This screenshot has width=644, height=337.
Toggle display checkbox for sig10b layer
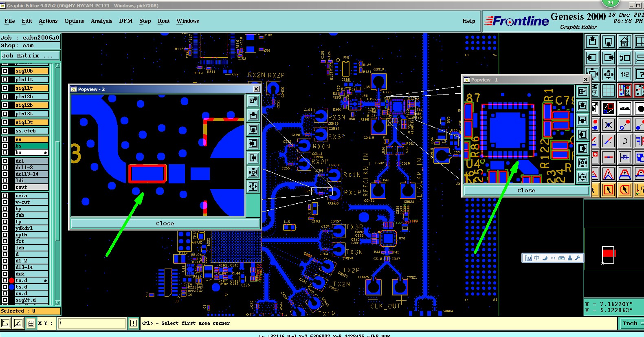coord(5,71)
